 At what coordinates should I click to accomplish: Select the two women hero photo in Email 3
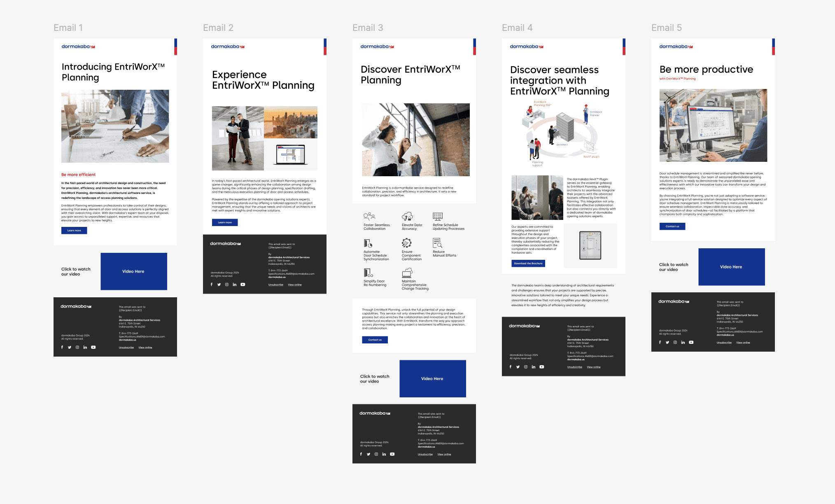point(416,140)
